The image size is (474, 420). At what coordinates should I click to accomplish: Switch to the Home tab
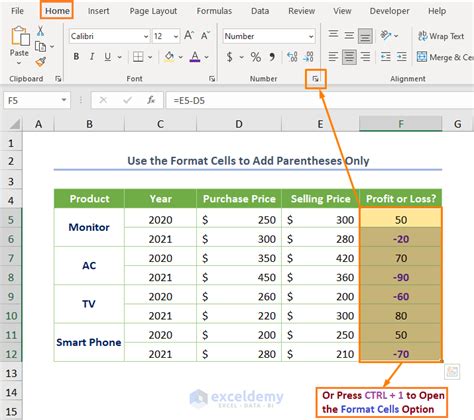point(57,11)
